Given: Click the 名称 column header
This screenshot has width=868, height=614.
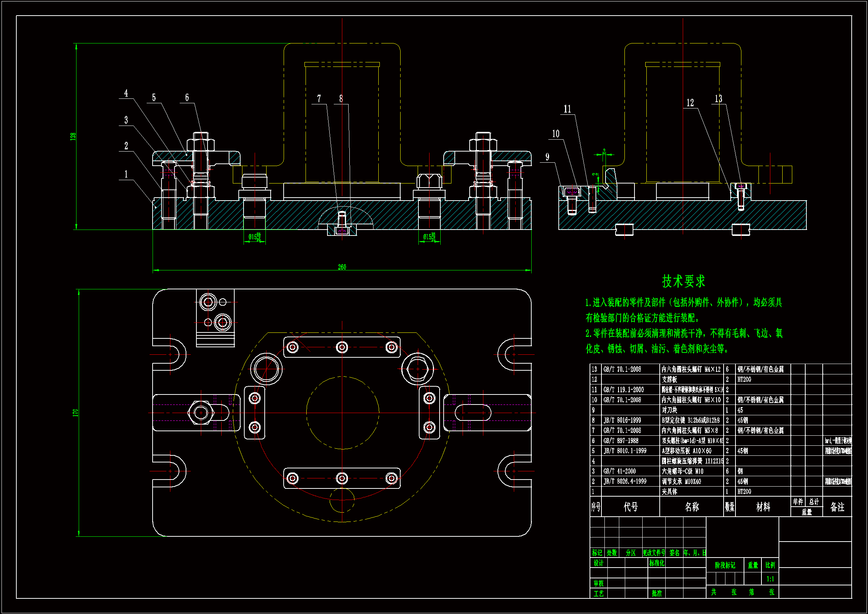Looking at the screenshot, I should pyautogui.click(x=691, y=507).
